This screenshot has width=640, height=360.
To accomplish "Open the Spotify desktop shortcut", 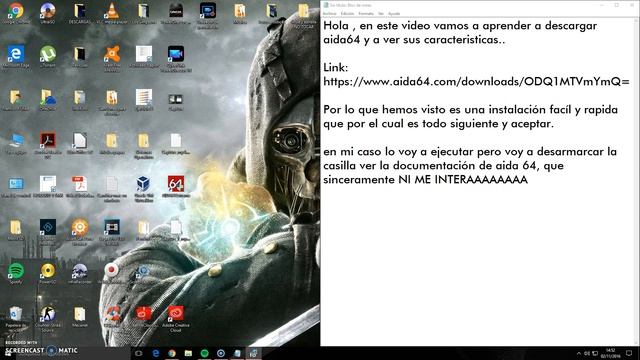I will point(16,273).
